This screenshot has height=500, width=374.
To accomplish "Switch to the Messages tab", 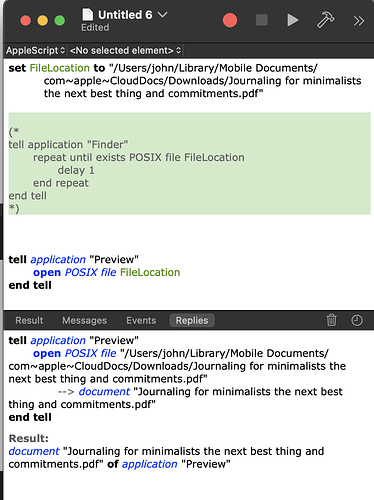I will tap(84, 320).
